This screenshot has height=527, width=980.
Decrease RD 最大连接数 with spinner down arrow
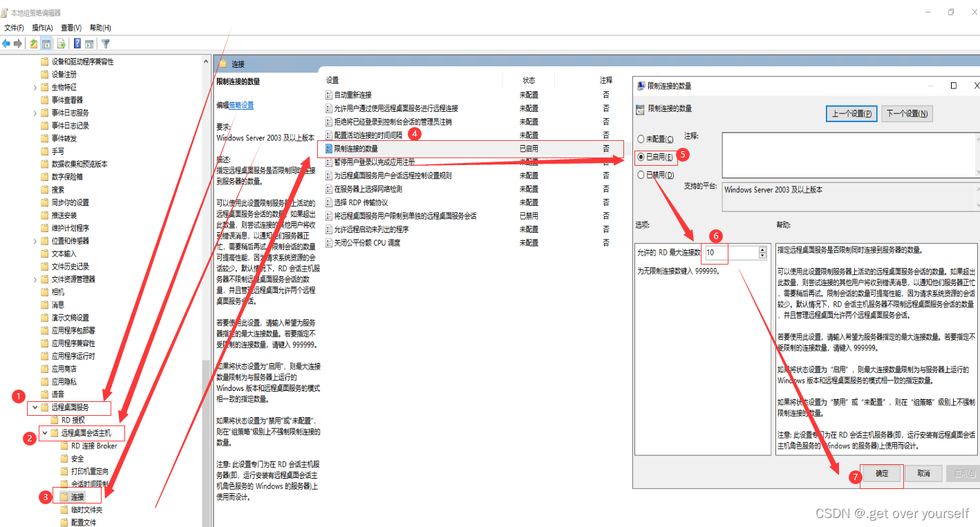pyautogui.click(x=762, y=256)
